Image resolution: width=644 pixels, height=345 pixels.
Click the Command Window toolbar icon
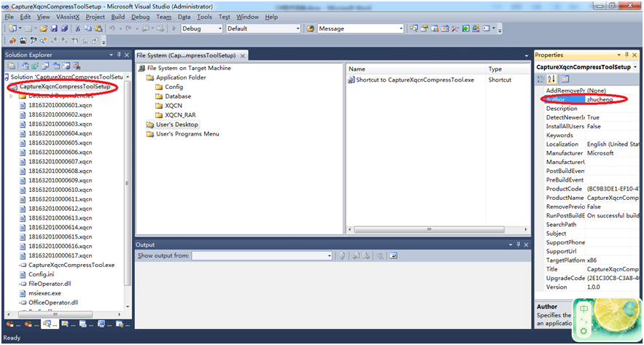click(x=486, y=28)
